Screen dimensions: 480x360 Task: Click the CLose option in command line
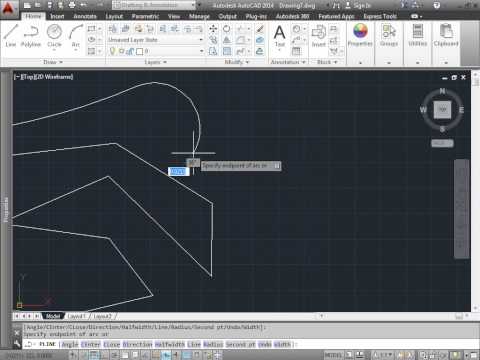click(x=112, y=344)
